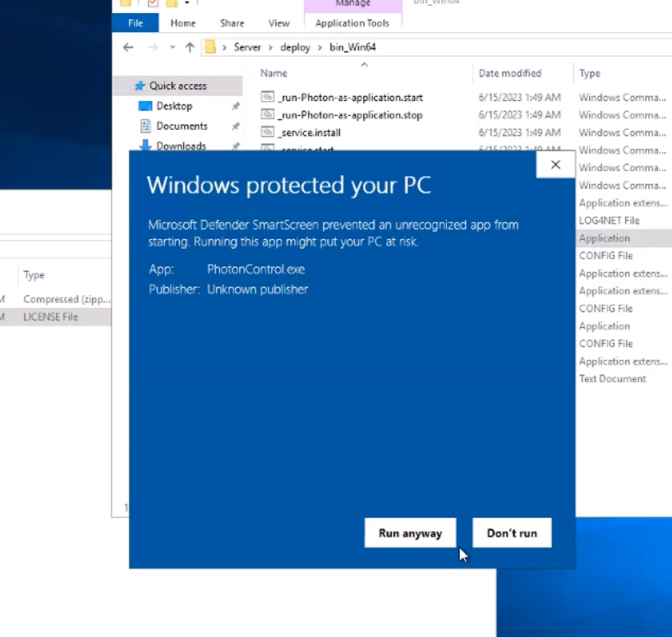This screenshot has height=637, width=672.
Task: Click date of _service.install row
Action: (519, 133)
